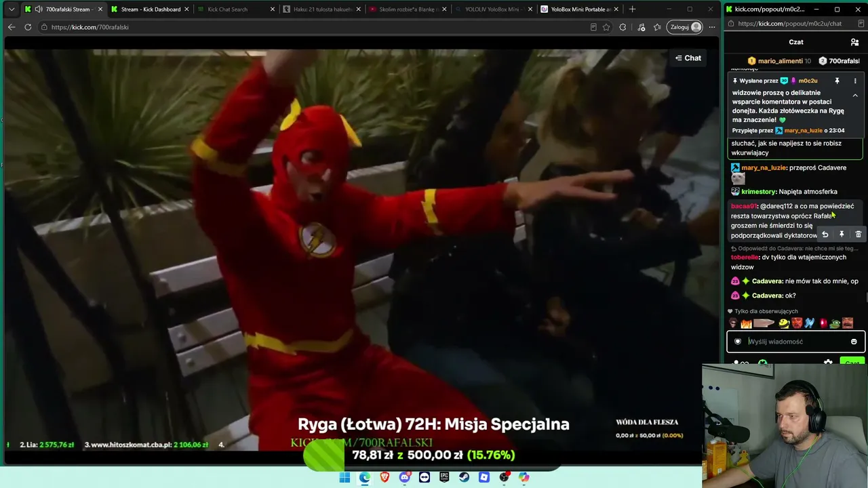Delete the bacaa91 chat message

[x=858, y=235]
